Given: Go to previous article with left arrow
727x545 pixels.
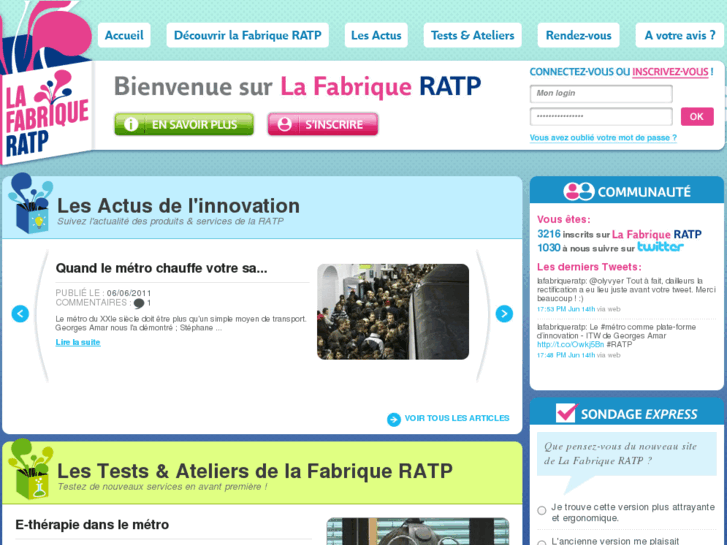Looking at the screenshot, I should pos(20,314).
